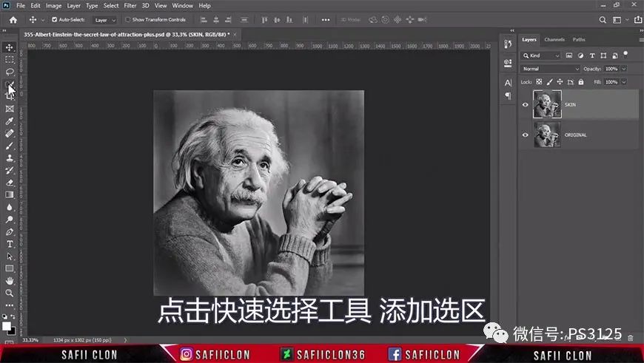Select the Hand tool
Screen dimensions: 644x363
pos(9,281)
